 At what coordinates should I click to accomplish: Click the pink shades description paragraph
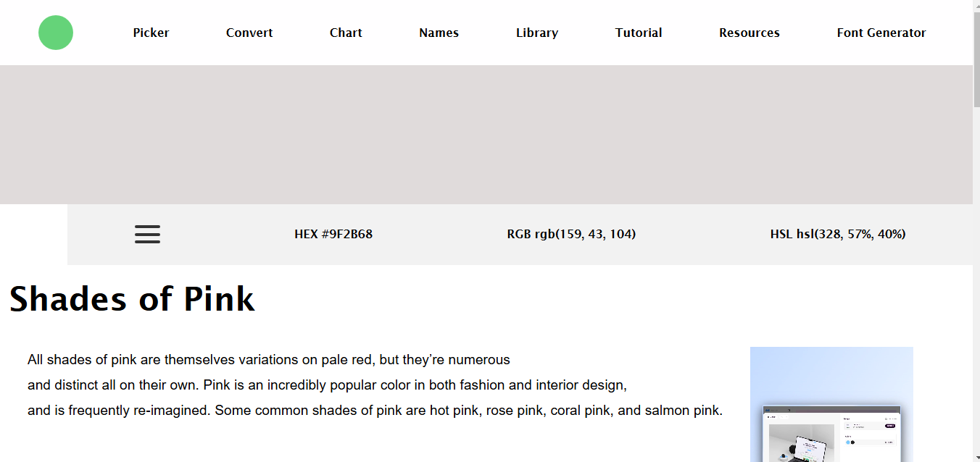point(375,385)
